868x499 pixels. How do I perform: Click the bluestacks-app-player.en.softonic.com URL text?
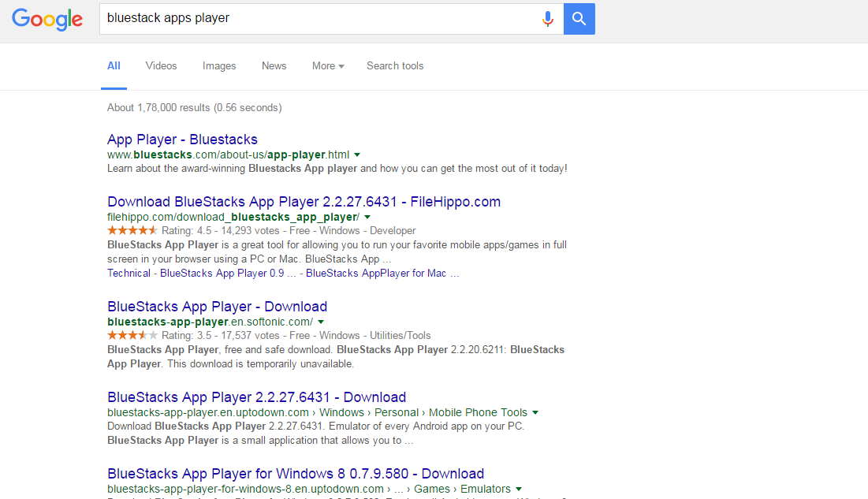click(x=210, y=322)
